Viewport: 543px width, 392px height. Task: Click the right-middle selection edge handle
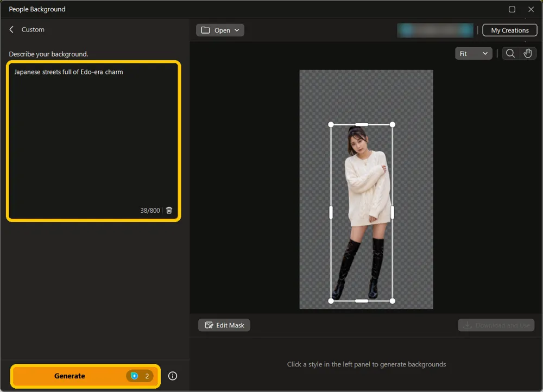(x=393, y=212)
